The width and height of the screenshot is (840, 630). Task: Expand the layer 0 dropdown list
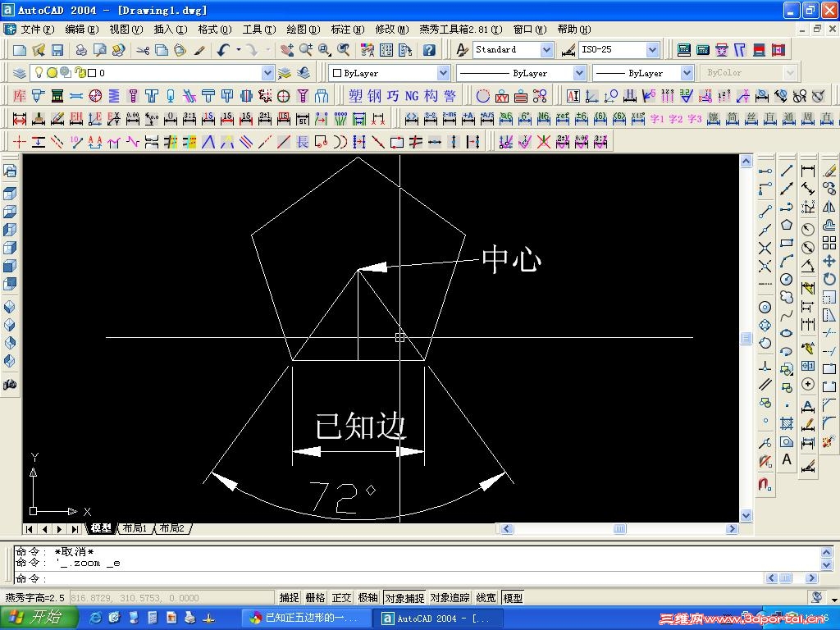pos(267,72)
